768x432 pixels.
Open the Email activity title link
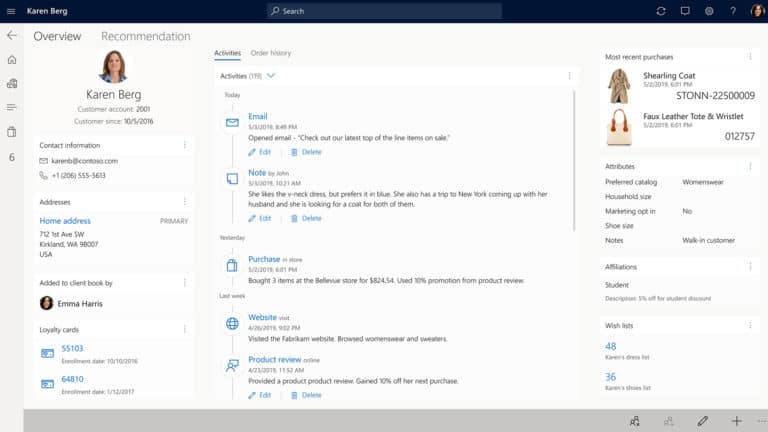click(x=258, y=116)
